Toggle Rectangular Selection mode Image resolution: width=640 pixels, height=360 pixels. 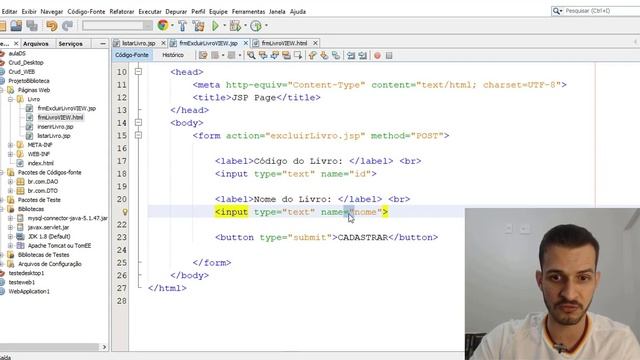tap(298, 56)
